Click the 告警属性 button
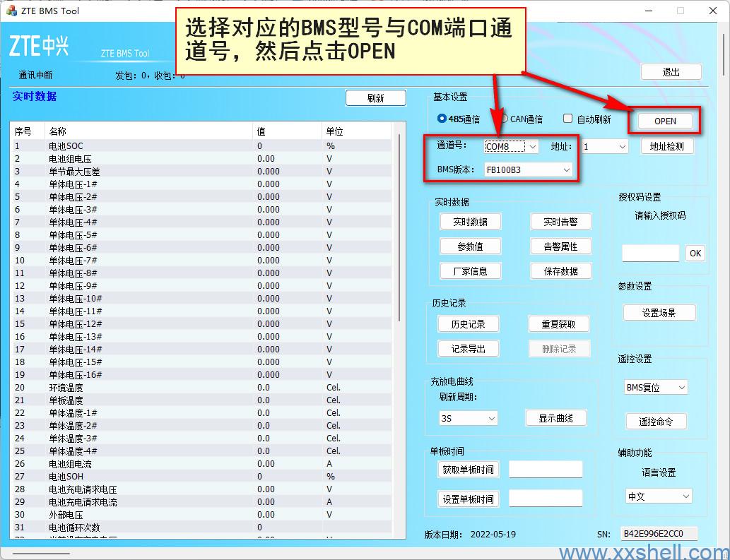This screenshot has width=730, height=560. (560, 246)
